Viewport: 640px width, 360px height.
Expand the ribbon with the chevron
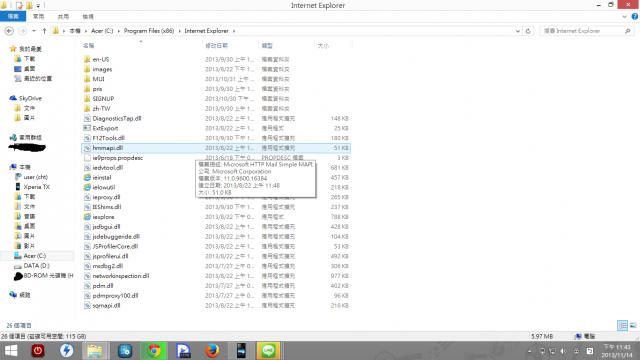(624, 17)
